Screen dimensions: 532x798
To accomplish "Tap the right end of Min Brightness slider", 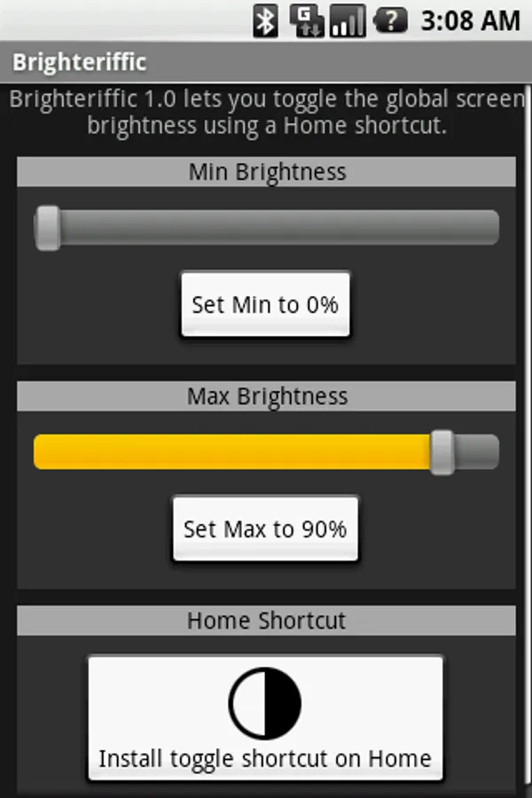I will click(488, 228).
